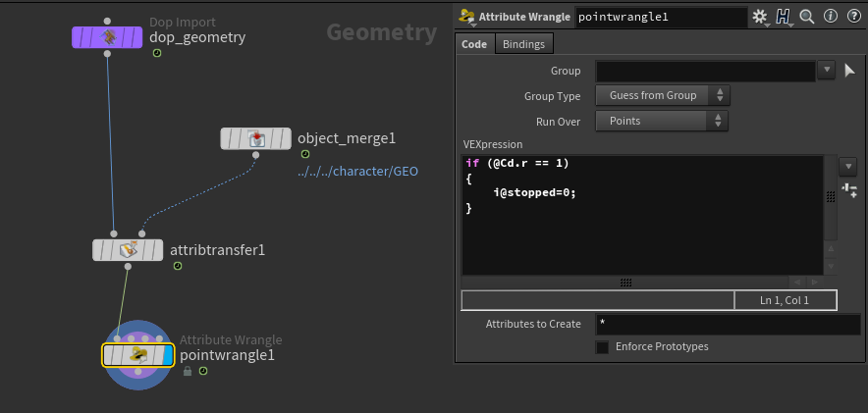Enable the Enforce Prototypes checkbox
The width and height of the screenshot is (868, 413).
602,347
